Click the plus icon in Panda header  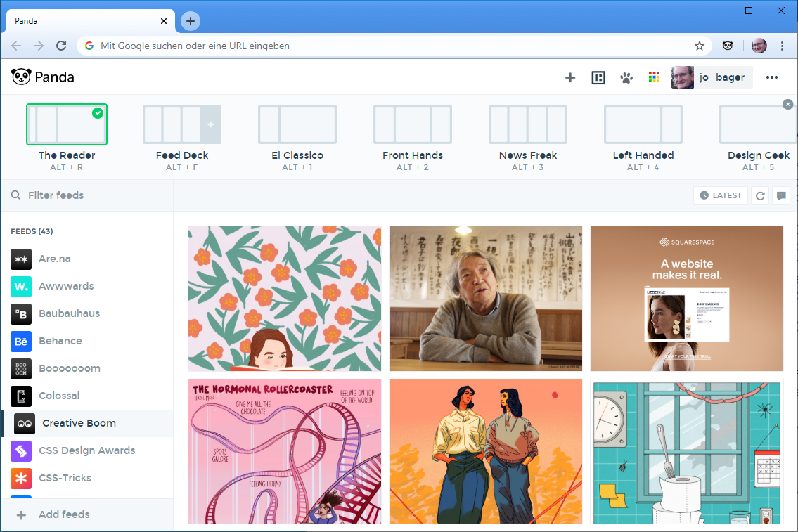coord(570,77)
